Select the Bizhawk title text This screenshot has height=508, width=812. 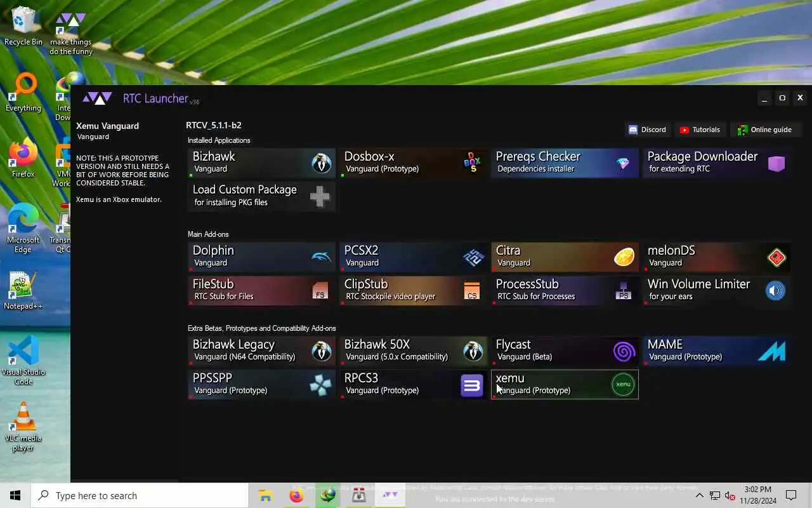point(214,156)
